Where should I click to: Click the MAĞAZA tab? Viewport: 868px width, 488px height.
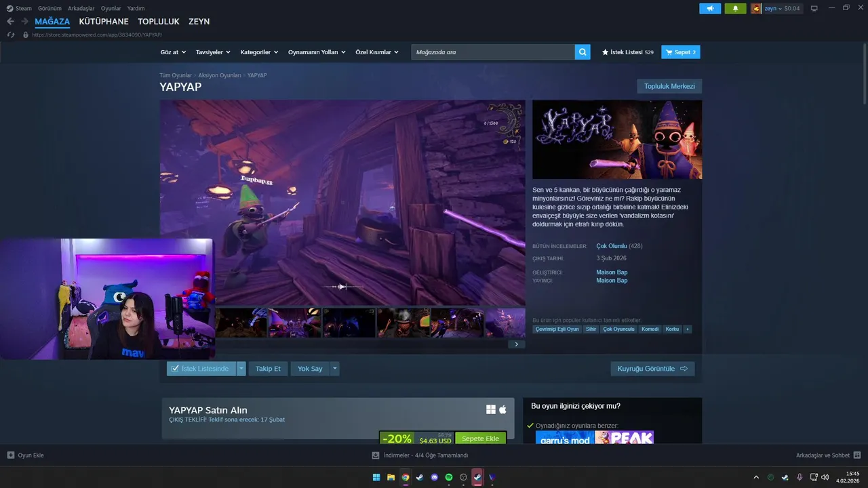click(x=52, y=22)
